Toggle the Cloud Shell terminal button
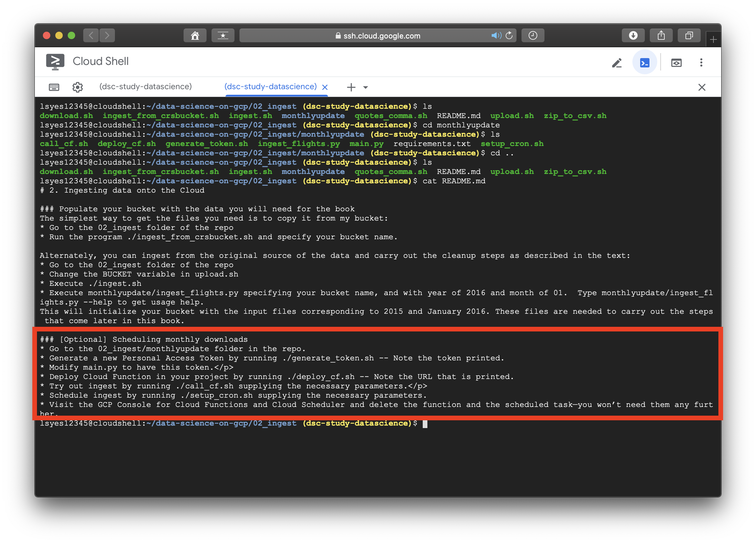Viewport: 756px width, 543px height. coord(644,63)
